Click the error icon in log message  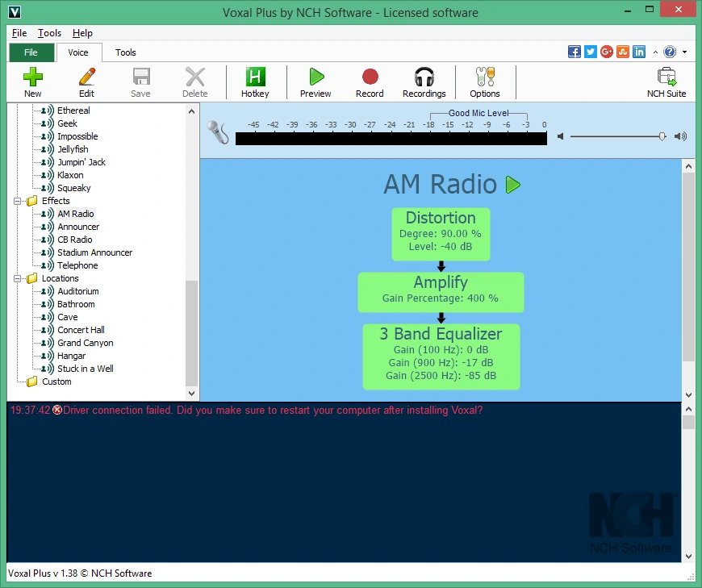pyautogui.click(x=57, y=410)
